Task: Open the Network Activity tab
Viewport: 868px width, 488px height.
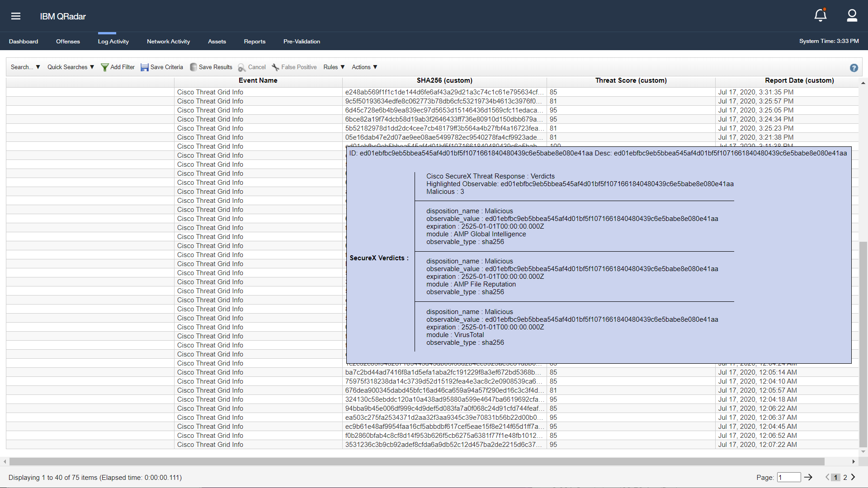Action: click(168, 42)
